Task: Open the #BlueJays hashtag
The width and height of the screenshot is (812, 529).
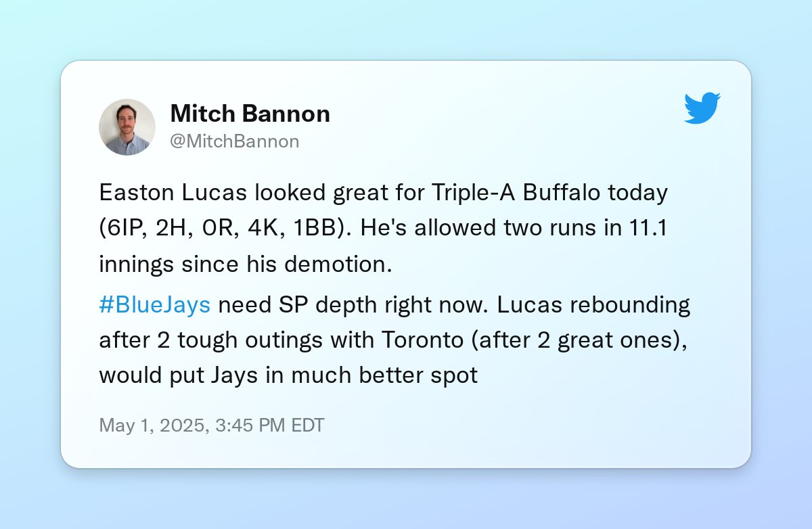Action: [x=155, y=305]
